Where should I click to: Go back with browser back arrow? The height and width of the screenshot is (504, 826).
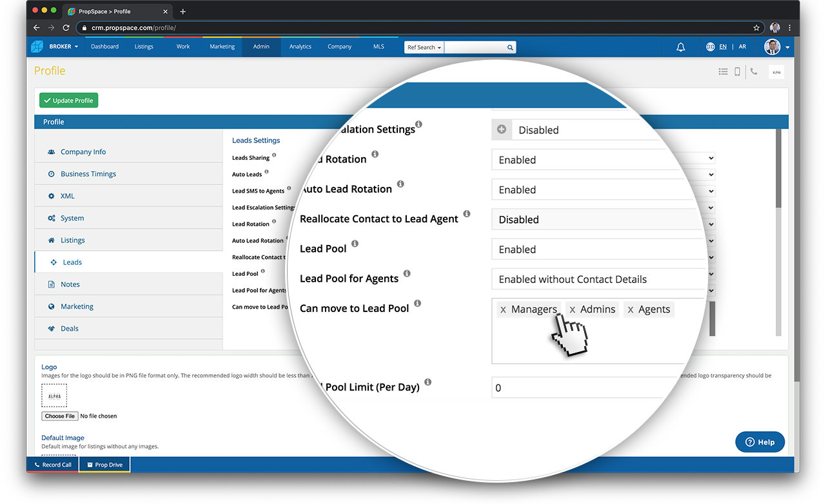pyautogui.click(x=37, y=28)
